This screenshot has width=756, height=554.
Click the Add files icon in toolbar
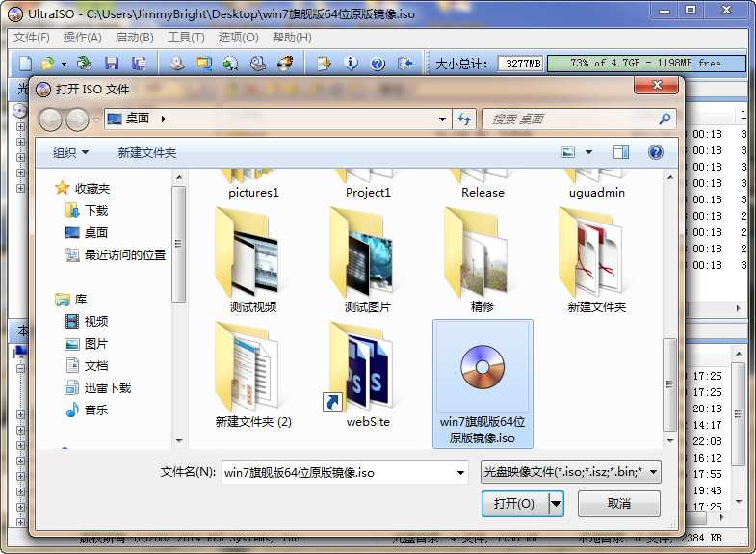pyautogui.click(x=325, y=64)
